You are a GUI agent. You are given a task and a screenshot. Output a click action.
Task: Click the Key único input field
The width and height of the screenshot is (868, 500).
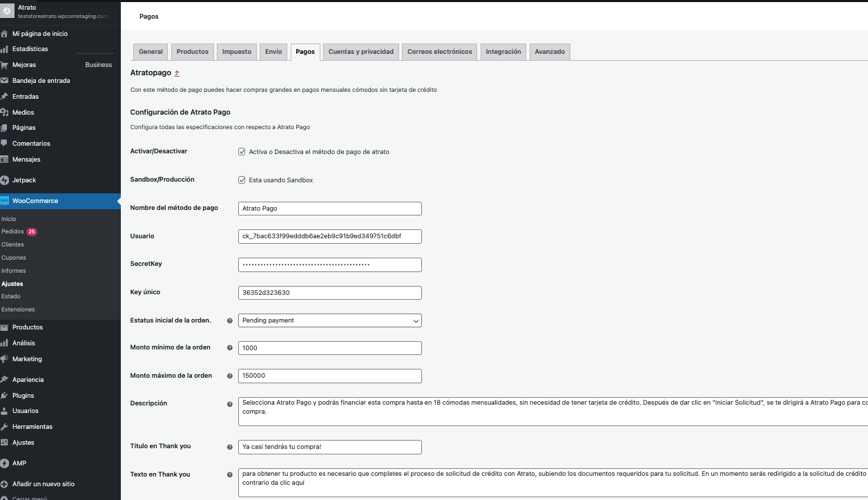tap(330, 292)
